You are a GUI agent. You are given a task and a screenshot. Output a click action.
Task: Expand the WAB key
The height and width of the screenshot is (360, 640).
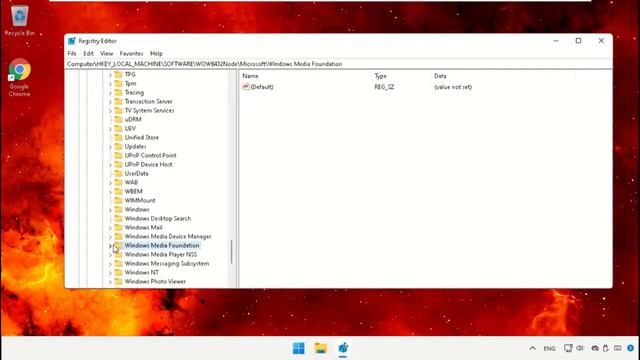coord(110,182)
